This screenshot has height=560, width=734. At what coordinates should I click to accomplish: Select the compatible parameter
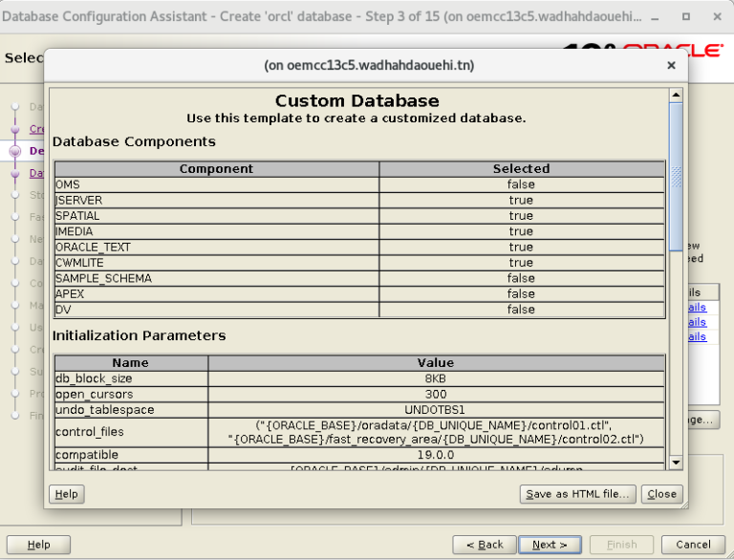coord(131,455)
